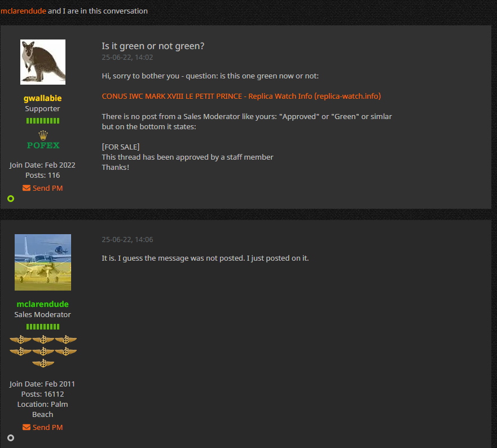Open mclarendude's green username profile link
The image size is (497, 448).
[x=42, y=304]
